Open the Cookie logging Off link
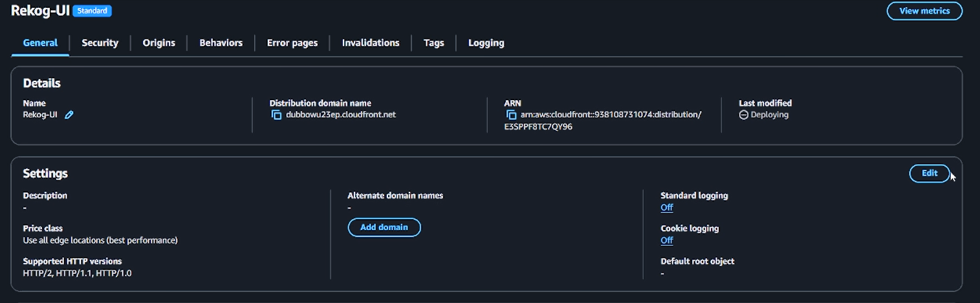The height and width of the screenshot is (303, 980). coord(667,240)
